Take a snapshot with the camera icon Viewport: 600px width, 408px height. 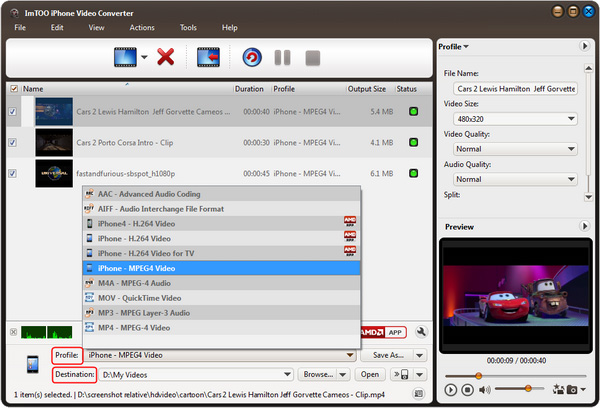tap(572, 390)
